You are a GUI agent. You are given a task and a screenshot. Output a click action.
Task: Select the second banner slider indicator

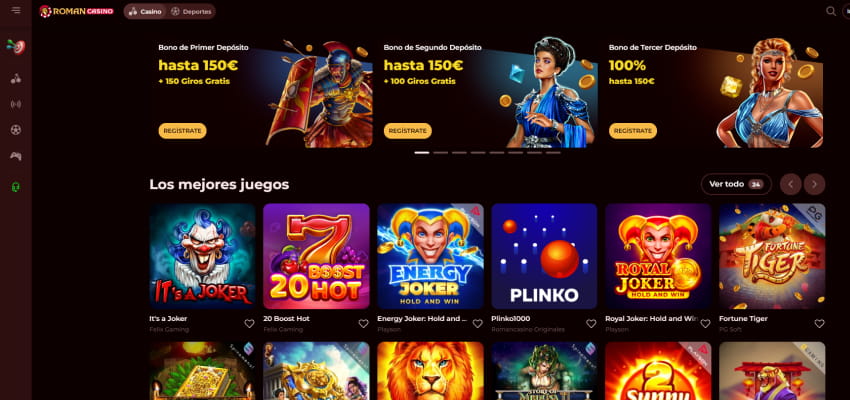click(440, 153)
